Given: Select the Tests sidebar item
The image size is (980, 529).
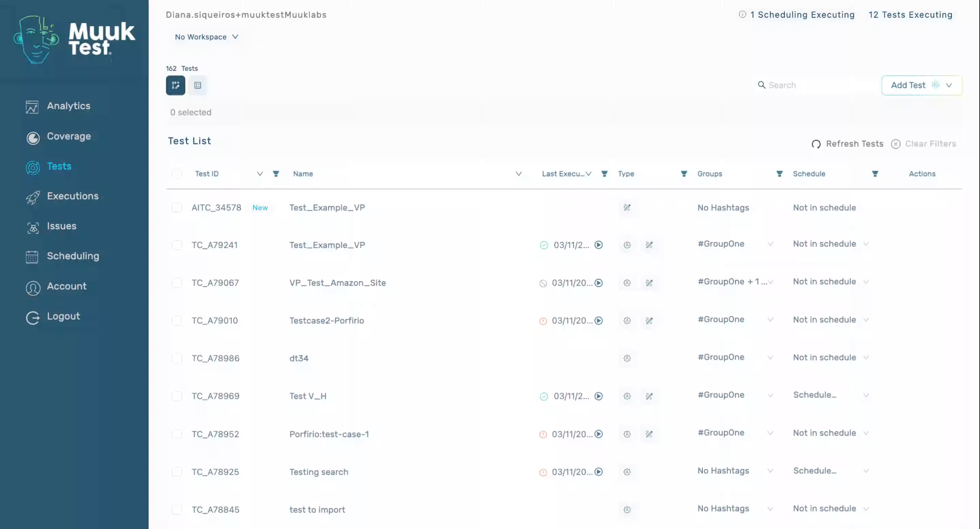Looking at the screenshot, I should point(48,166).
